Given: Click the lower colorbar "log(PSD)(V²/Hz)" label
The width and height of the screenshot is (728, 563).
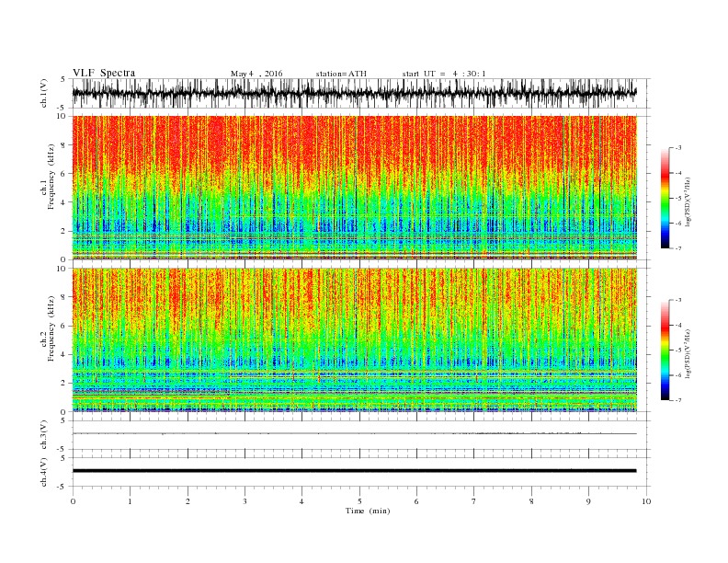Looking at the screenshot, I should click(688, 353).
